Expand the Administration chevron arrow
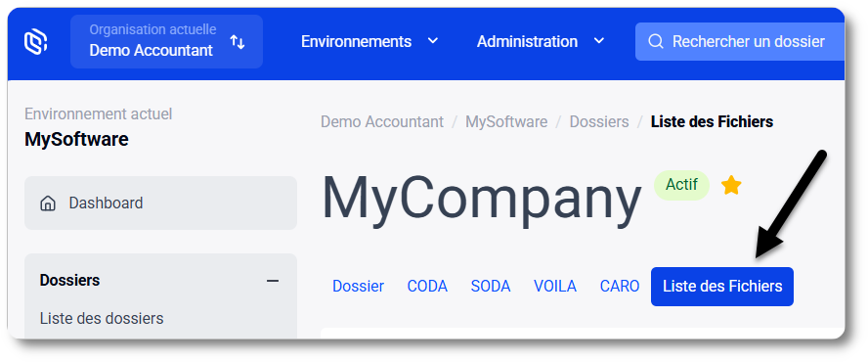 coord(599,41)
